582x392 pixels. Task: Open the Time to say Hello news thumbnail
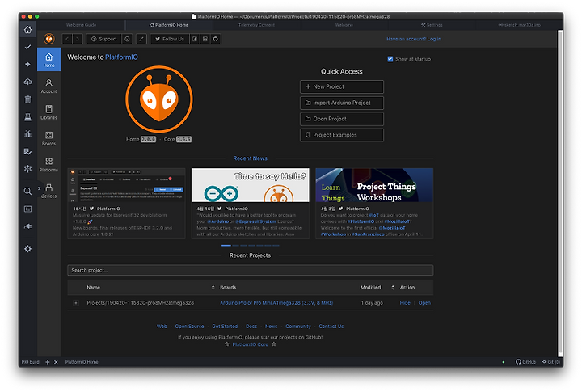pos(250,185)
